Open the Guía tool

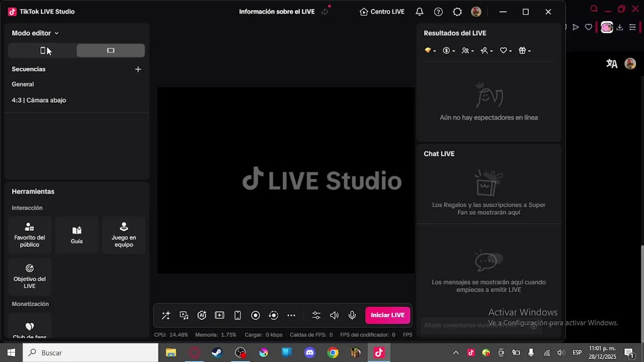(x=76, y=235)
